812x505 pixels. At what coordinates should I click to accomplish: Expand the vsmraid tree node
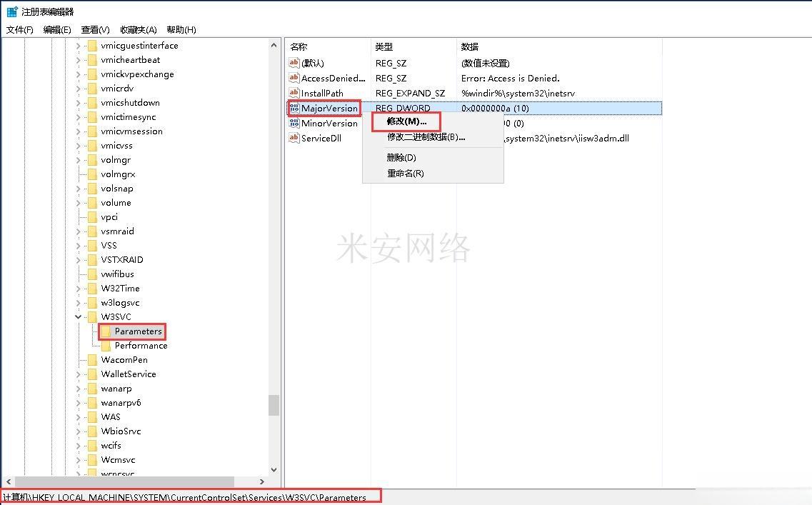(x=78, y=231)
